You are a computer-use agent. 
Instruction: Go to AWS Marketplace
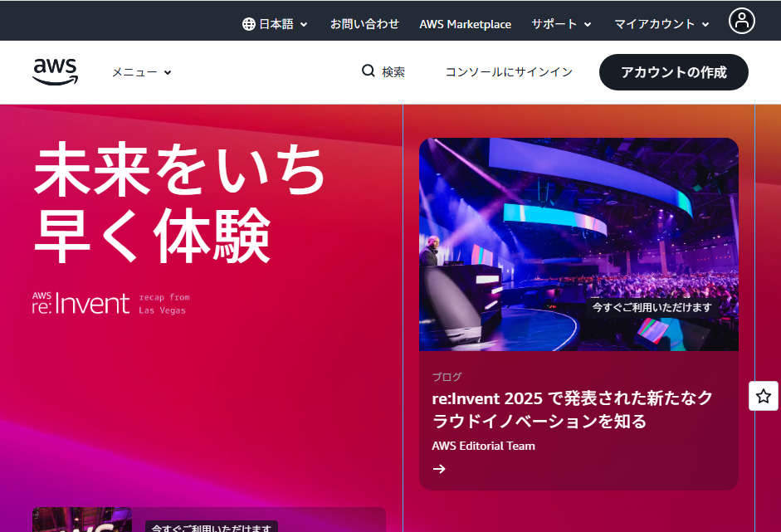pyautogui.click(x=465, y=24)
